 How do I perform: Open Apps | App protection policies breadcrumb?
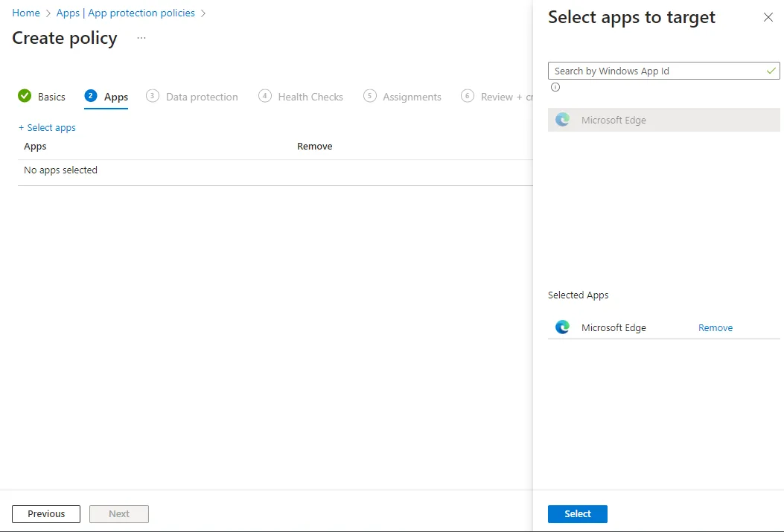[126, 13]
